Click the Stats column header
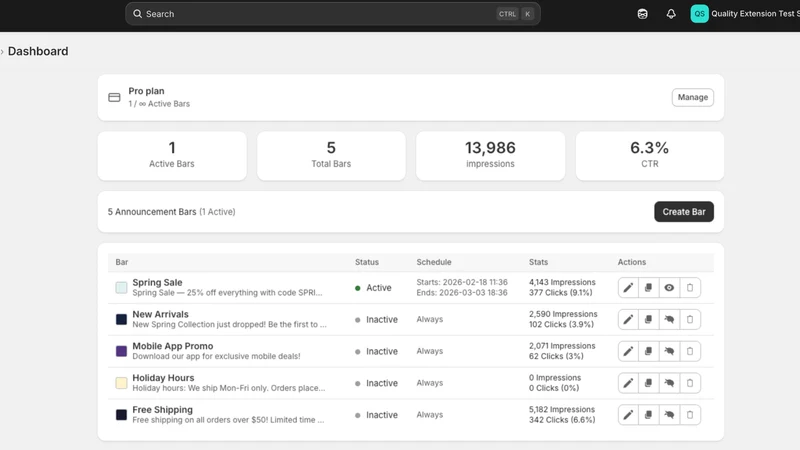 tap(538, 262)
